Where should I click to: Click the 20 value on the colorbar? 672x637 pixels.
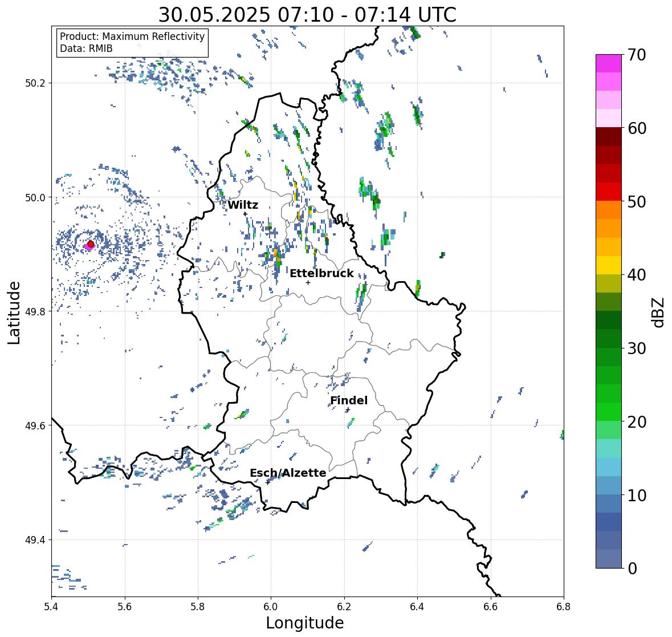click(637, 422)
